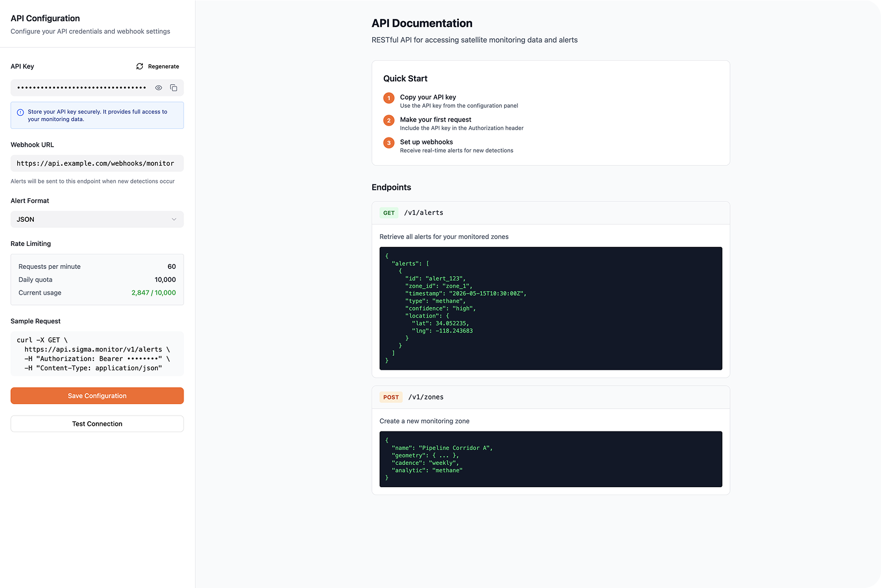Viewport: 881px width, 588px height.
Task: Click the POST method badge
Action: (x=391, y=397)
